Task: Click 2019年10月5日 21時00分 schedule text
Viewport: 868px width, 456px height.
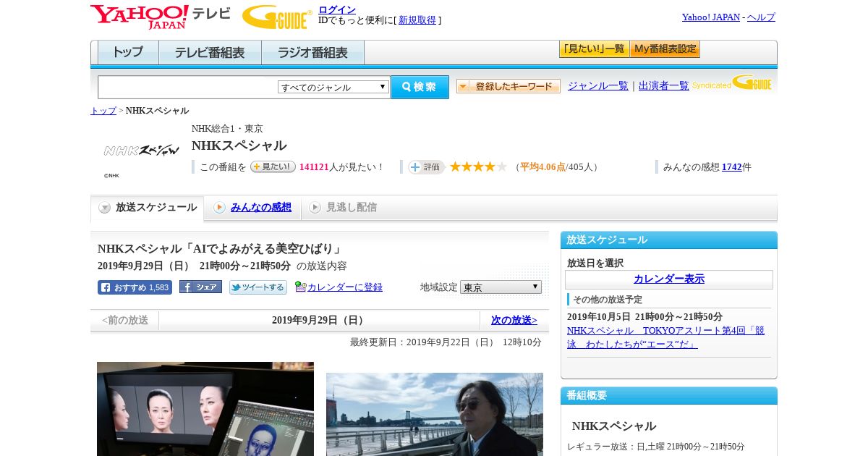Action: click(x=644, y=317)
